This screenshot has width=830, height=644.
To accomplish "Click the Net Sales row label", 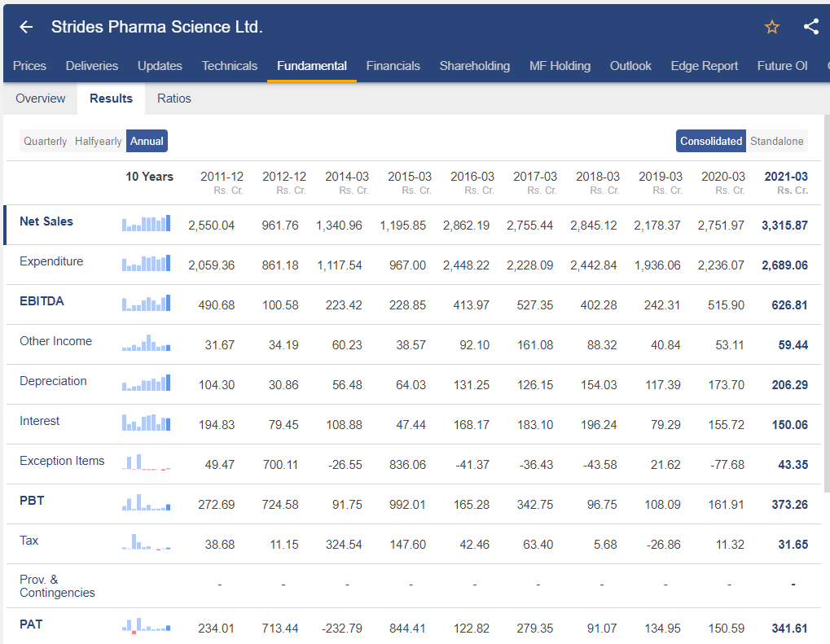I will 46,221.
